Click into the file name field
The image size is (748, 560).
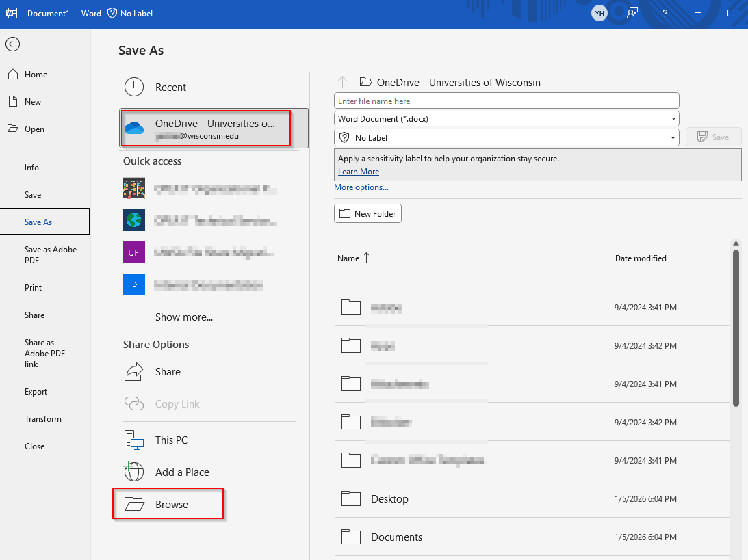pyautogui.click(x=506, y=101)
